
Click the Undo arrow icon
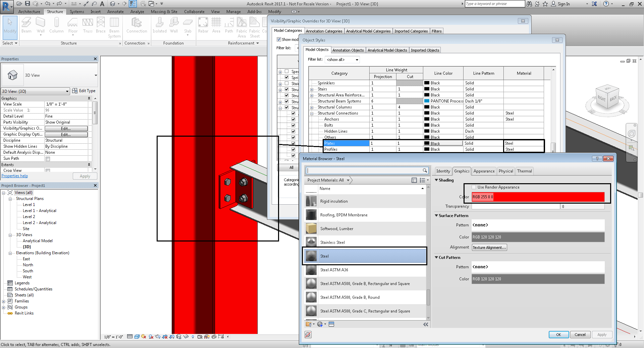48,4
